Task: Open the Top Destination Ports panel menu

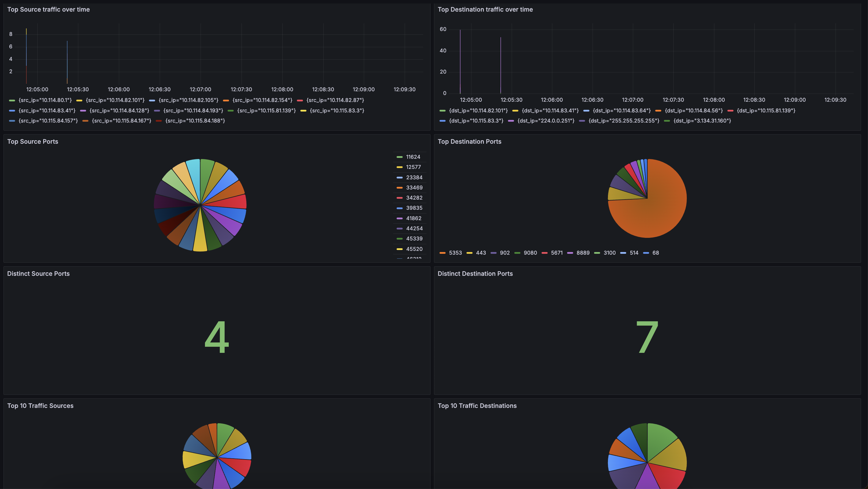Action: (x=469, y=142)
